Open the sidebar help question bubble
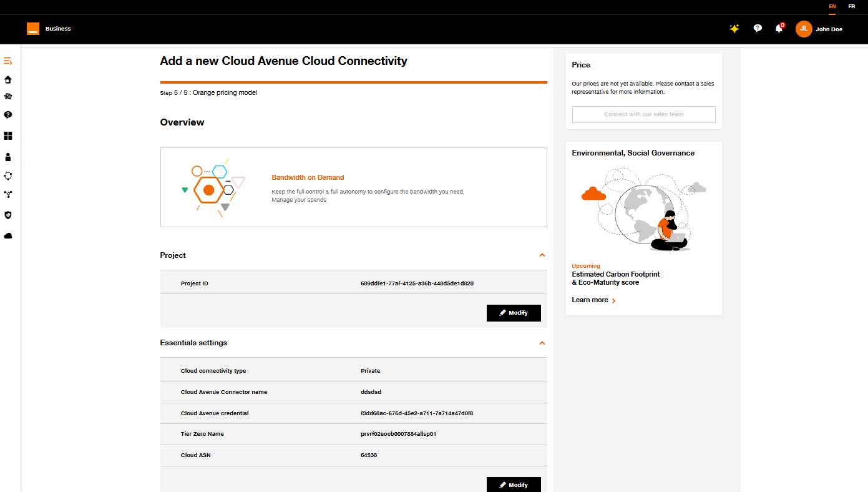Screen dimensions: 868x492 [x=8, y=115]
